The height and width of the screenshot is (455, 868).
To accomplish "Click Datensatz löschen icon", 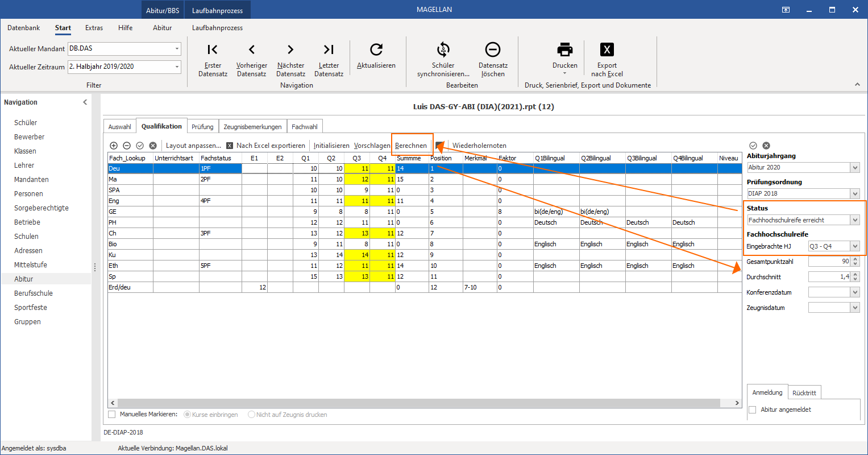I will [493, 49].
